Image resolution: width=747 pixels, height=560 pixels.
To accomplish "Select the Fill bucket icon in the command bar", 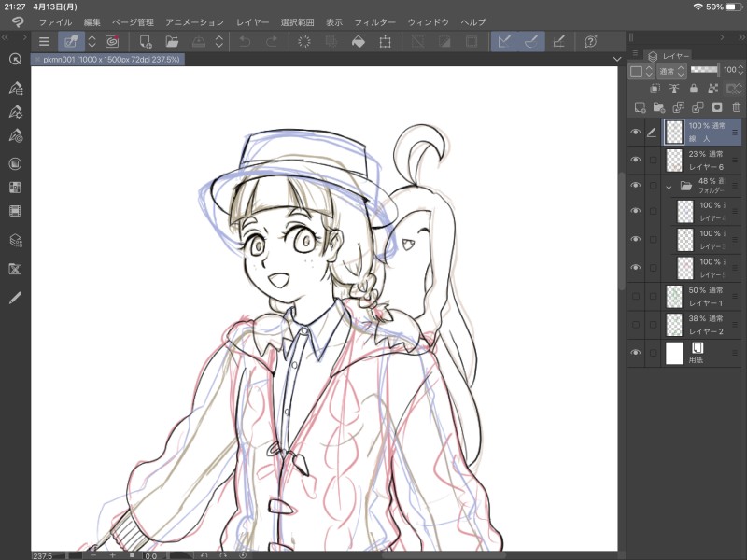I will (359, 41).
